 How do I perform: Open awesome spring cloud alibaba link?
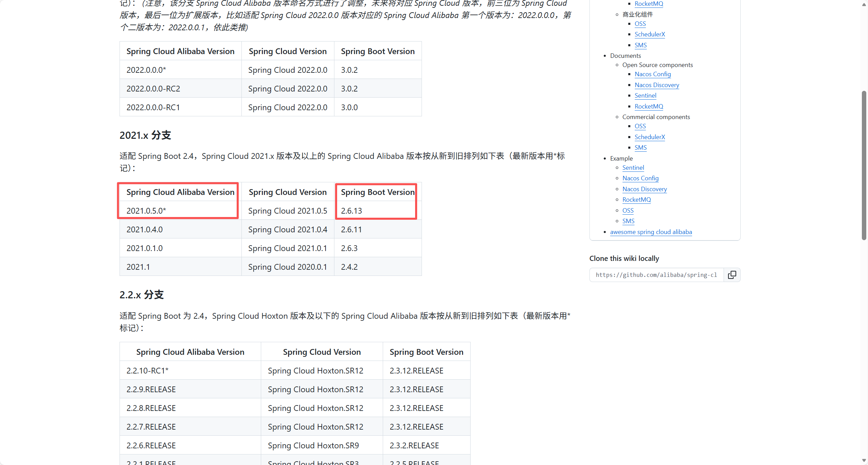point(651,232)
